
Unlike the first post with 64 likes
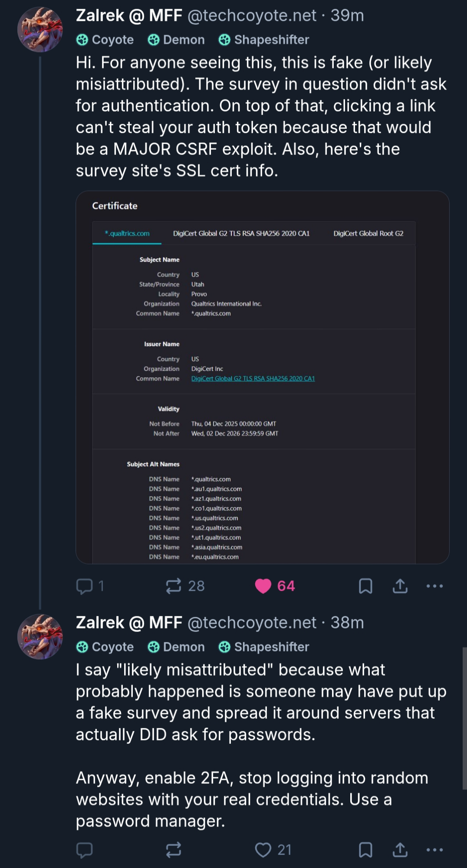263,586
